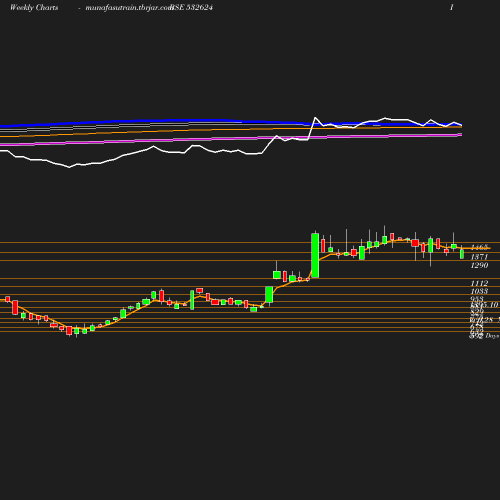
Task: Click the last green candlestick on chart
Action: [x=462, y=253]
